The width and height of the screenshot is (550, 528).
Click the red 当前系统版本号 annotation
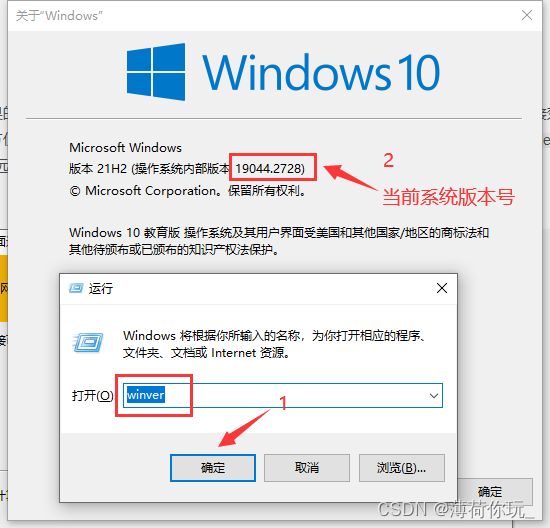pyautogui.click(x=448, y=197)
